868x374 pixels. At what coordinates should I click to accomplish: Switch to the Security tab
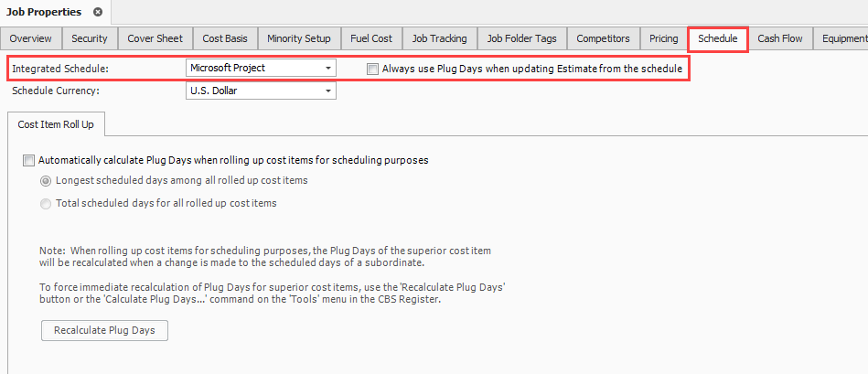90,38
